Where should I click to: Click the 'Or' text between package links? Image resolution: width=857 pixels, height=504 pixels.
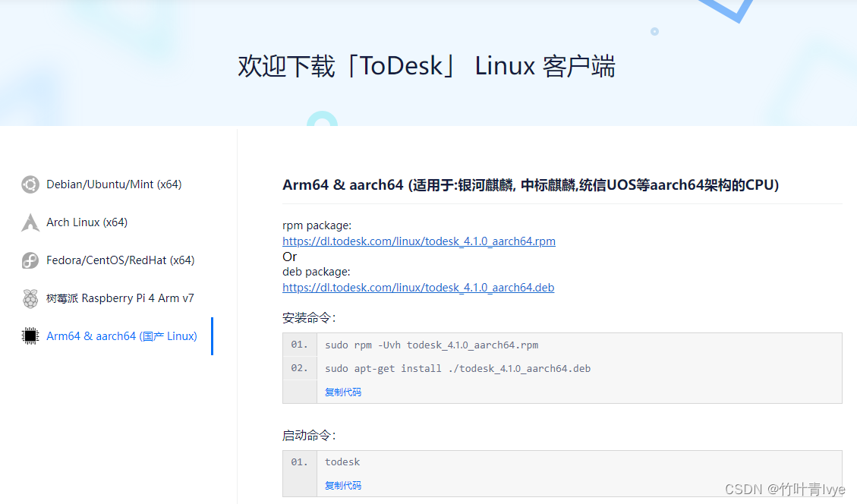290,257
